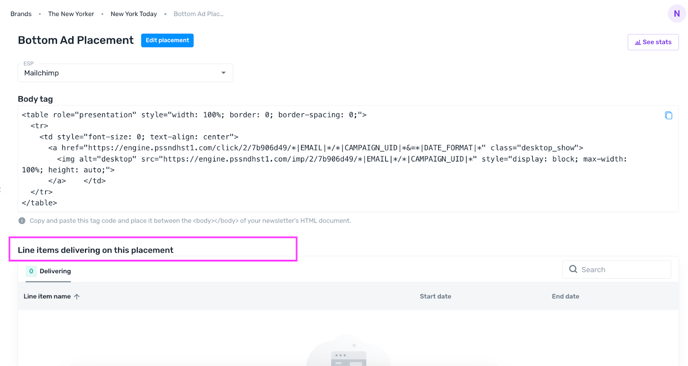
Task: Click the info icon below the tag code
Action: pos(22,221)
